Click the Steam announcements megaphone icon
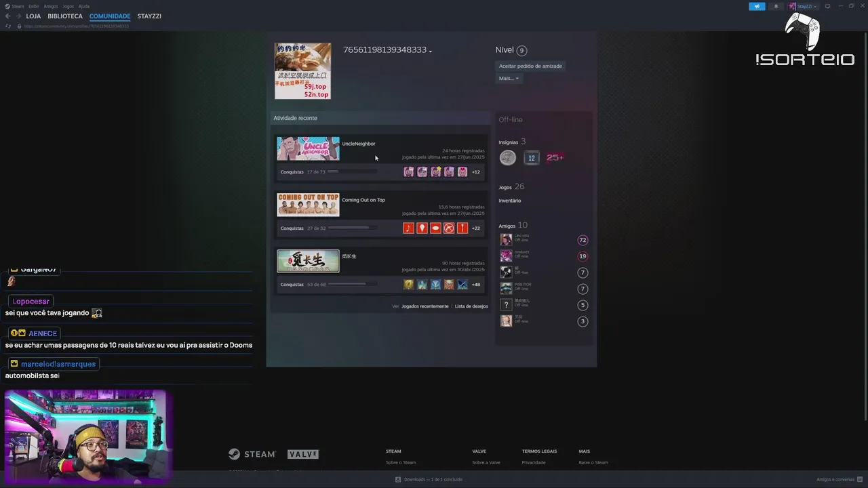 [757, 6]
